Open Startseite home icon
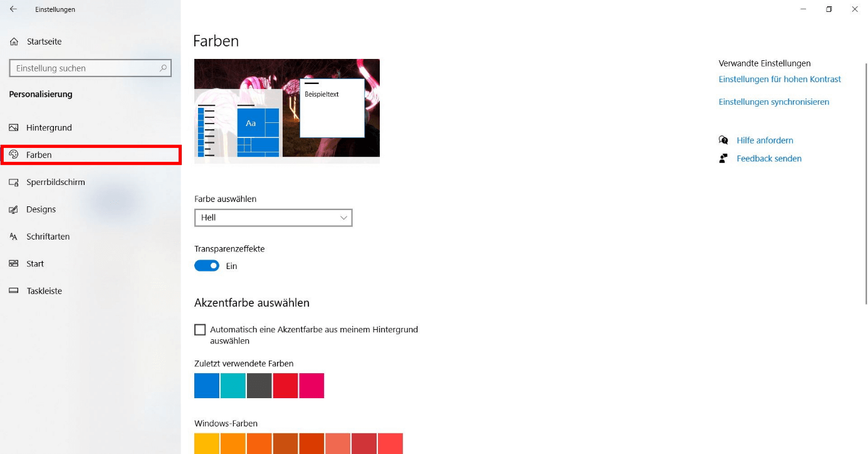The width and height of the screenshot is (868, 454). [14, 41]
